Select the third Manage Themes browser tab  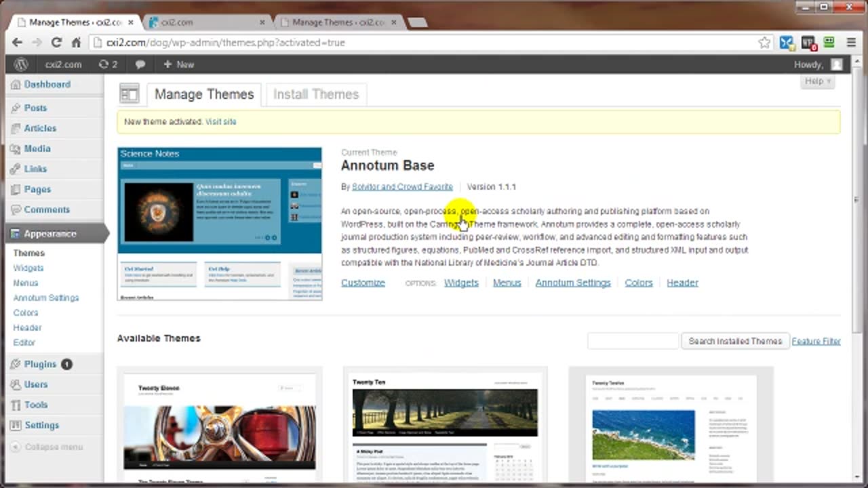(x=339, y=22)
